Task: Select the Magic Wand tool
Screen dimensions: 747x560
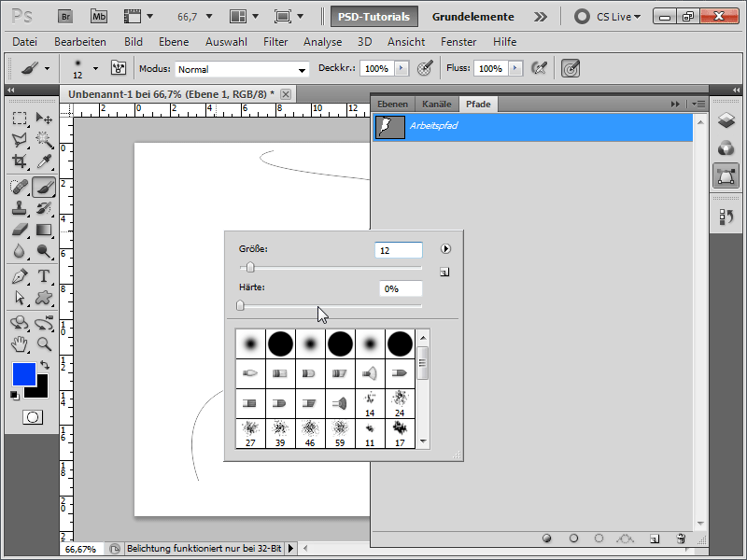Action: [x=44, y=139]
